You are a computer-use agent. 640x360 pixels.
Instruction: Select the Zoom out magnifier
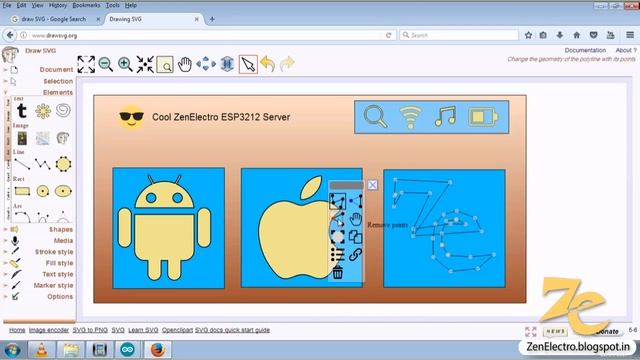(x=106, y=64)
